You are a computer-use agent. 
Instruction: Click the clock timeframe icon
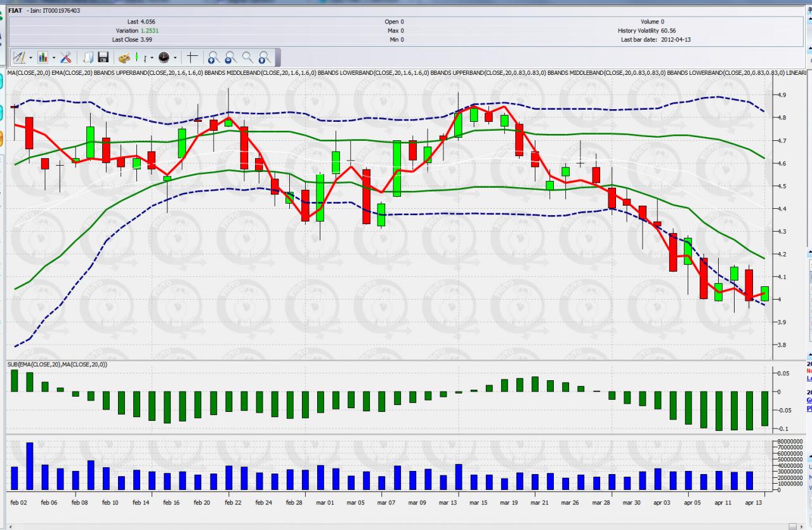pyautogui.click(x=164, y=57)
